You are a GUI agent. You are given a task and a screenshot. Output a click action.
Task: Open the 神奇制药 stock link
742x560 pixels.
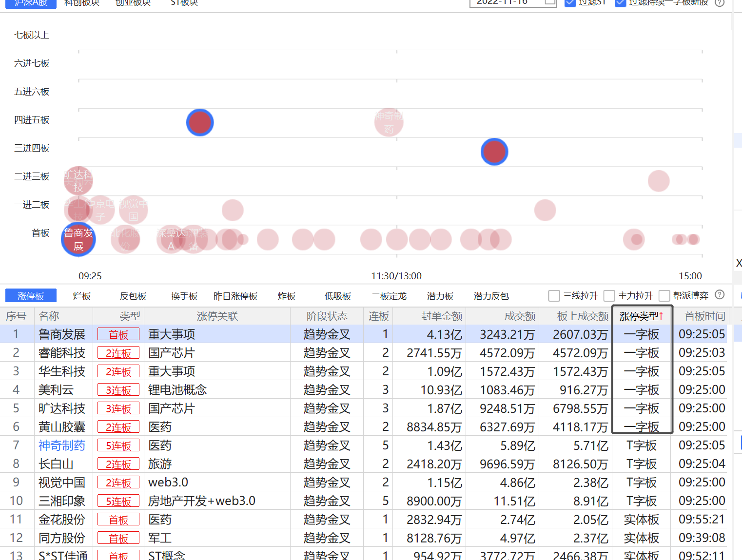pyautogui.click(x=62, y=445)
